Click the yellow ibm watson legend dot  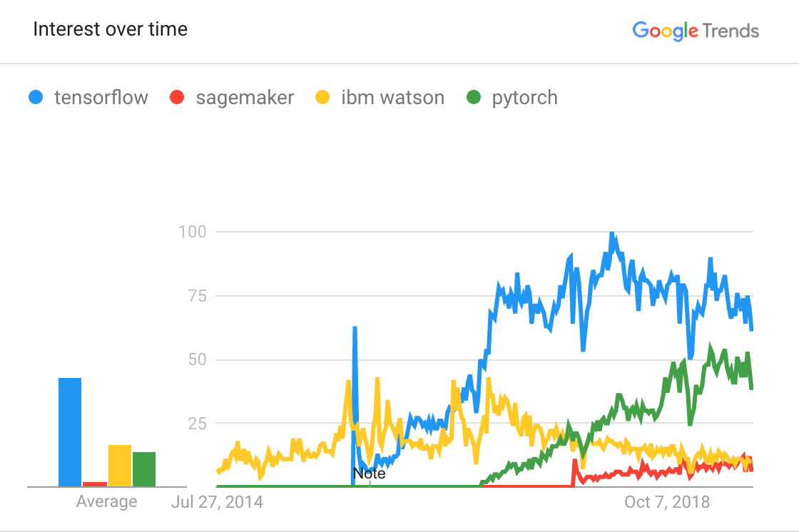[x=322, y=97]
